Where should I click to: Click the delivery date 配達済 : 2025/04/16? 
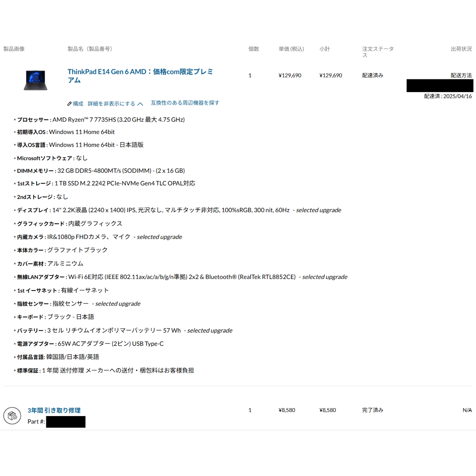448,96
